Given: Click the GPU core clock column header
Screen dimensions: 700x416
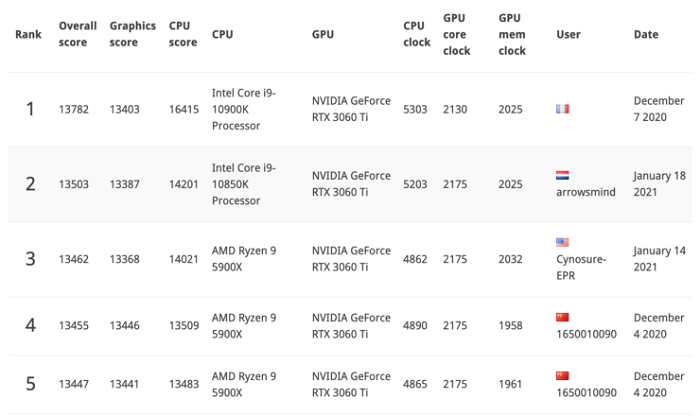Looking at the screenshot, I should tap(456, 34).
